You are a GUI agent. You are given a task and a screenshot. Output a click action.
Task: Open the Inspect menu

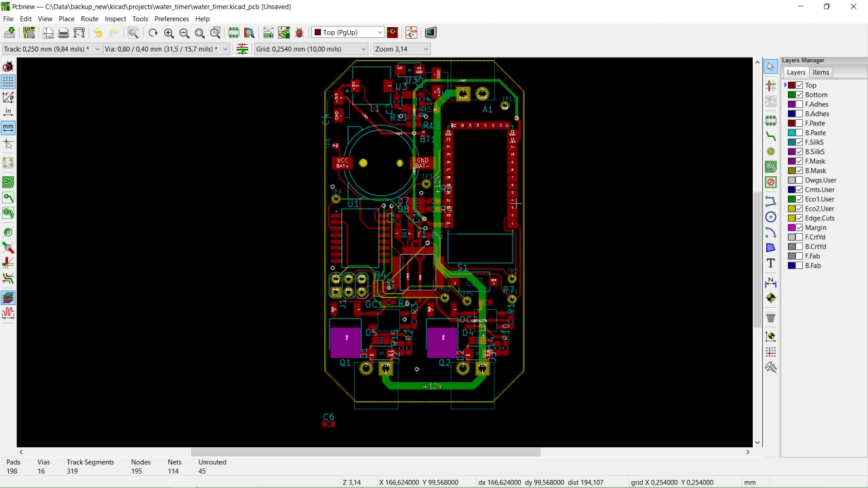coord(115,19)
